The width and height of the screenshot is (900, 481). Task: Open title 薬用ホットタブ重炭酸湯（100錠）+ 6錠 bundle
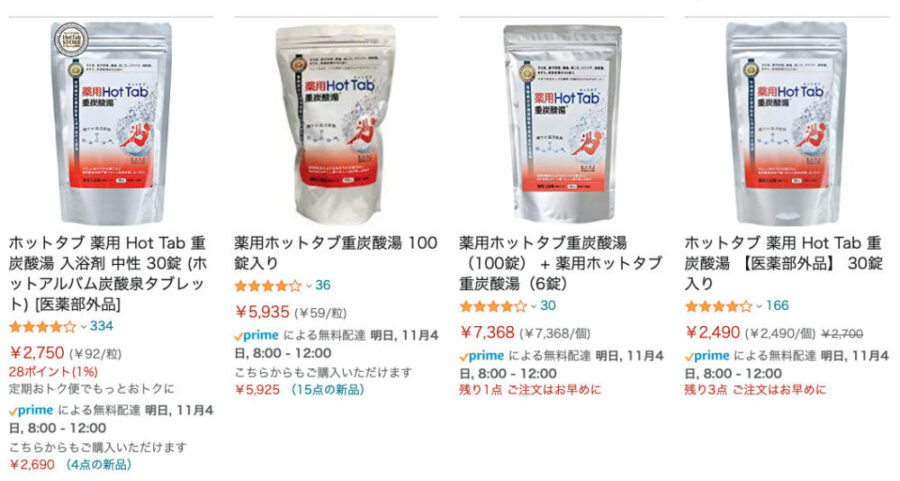(561, 263)
